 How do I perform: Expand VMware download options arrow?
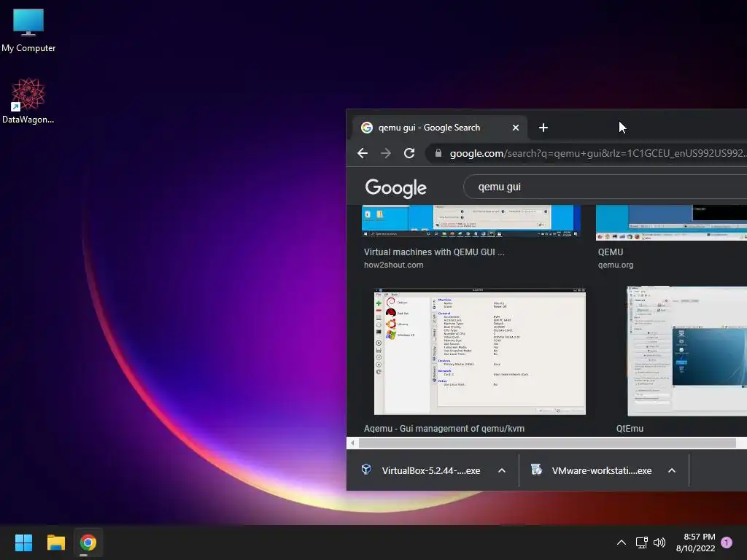coord(672,470)
